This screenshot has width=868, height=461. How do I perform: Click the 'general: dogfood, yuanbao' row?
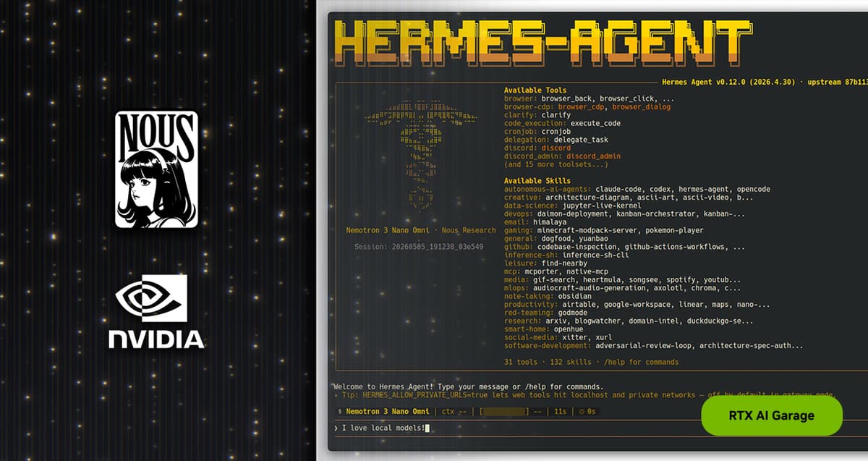click(x=556, y=238)
